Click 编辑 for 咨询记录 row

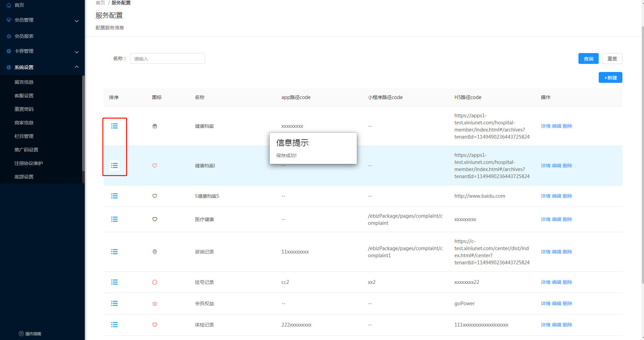click(556, 252)
